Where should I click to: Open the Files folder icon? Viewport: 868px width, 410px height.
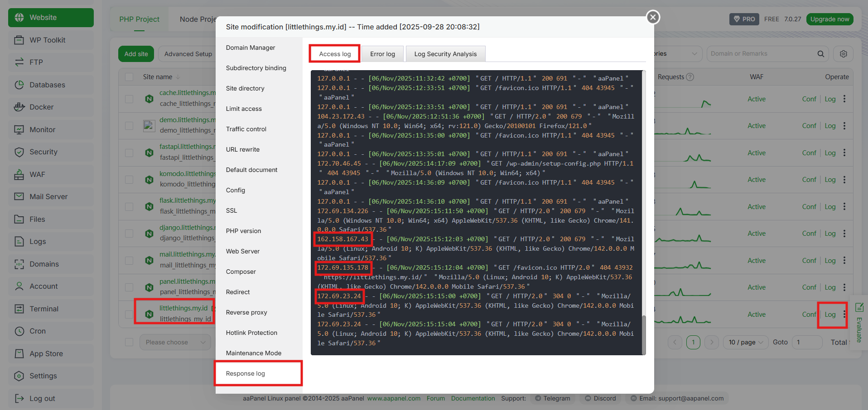click(x=19, y=219)
